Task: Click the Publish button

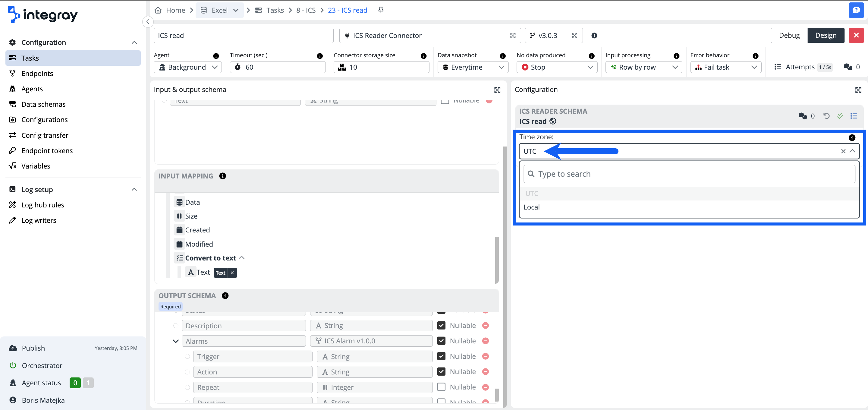Action: pos(33,348)
